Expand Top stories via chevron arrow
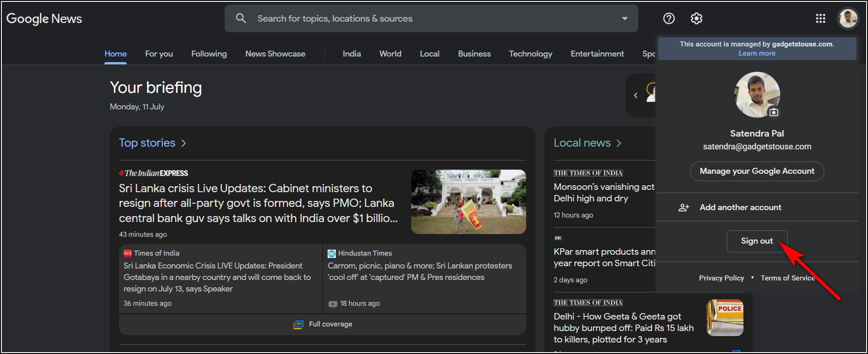868x354 pixels. (x=183, y=143)
